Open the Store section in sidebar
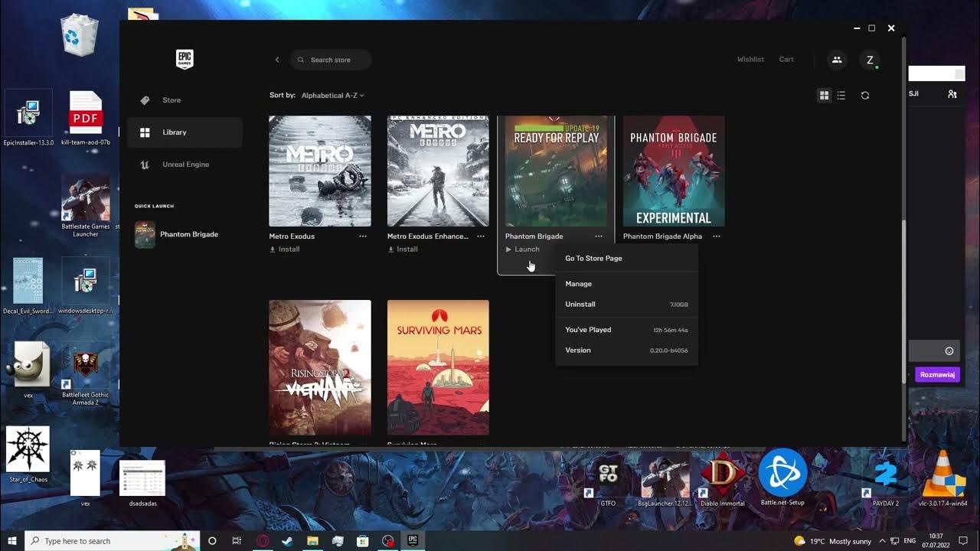 (185, 100)
